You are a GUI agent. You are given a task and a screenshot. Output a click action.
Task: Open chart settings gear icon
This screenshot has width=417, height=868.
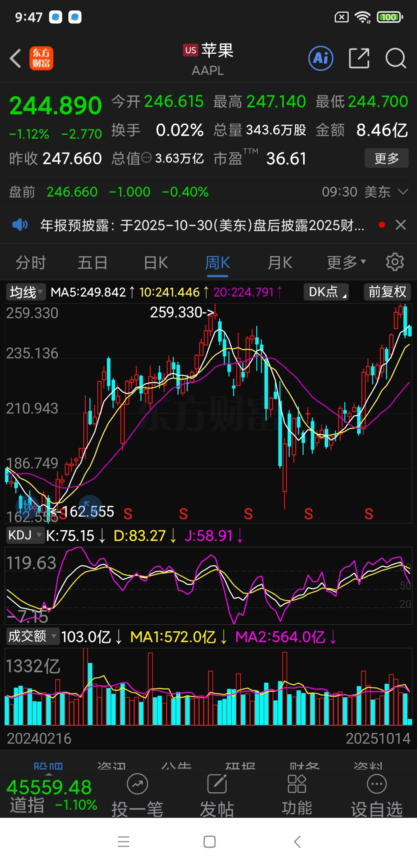[395, 262]
